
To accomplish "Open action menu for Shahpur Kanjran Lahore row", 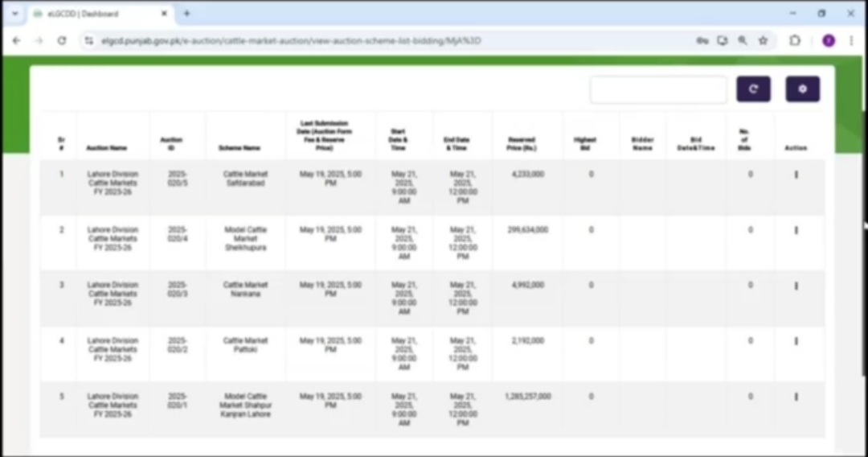I will point(796,397).
